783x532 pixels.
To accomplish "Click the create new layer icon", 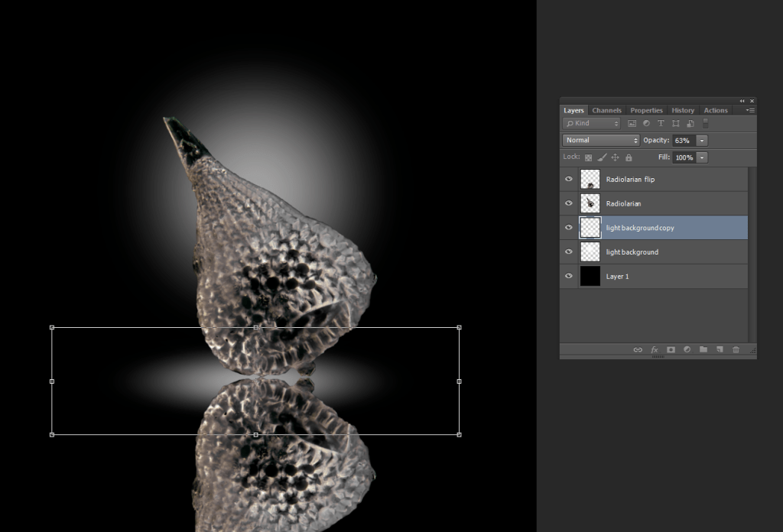I will click(x=719, y=350).
